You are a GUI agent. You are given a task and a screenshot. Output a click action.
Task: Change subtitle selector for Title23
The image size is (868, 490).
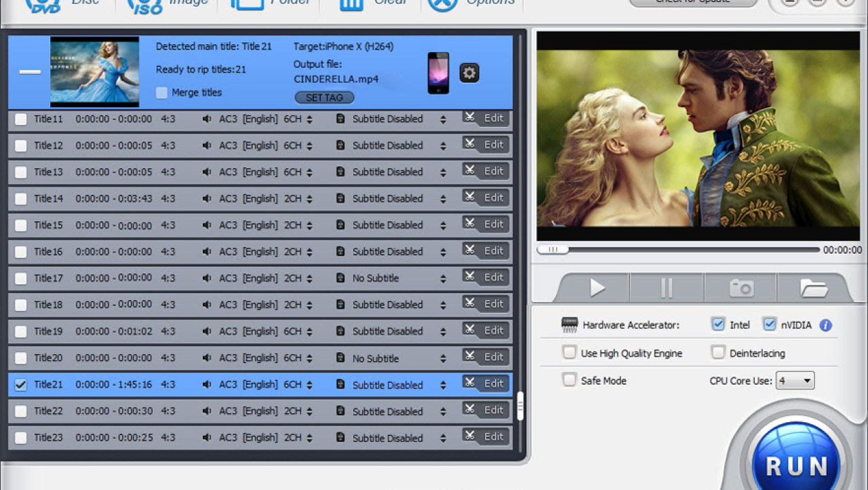coord(443,438)
